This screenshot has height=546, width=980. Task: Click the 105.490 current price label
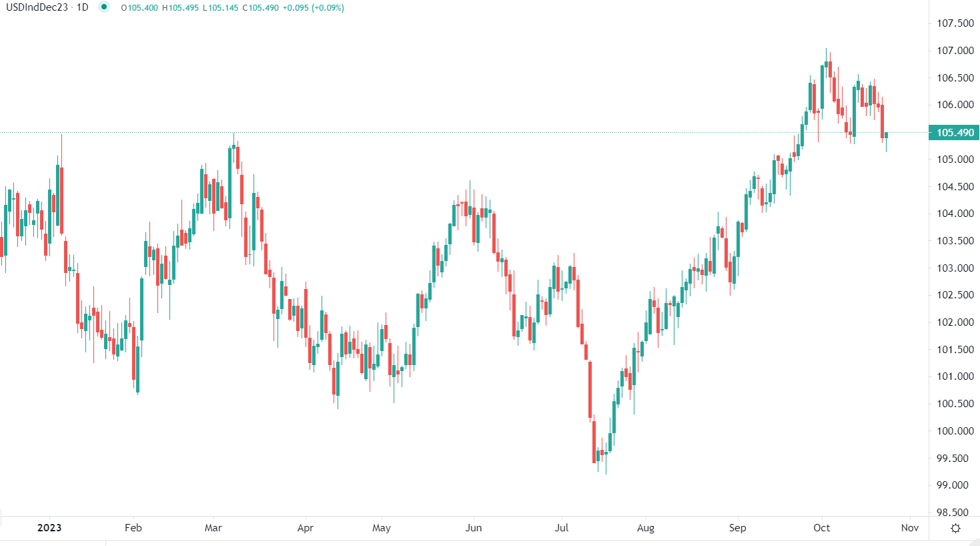(955, 133)
